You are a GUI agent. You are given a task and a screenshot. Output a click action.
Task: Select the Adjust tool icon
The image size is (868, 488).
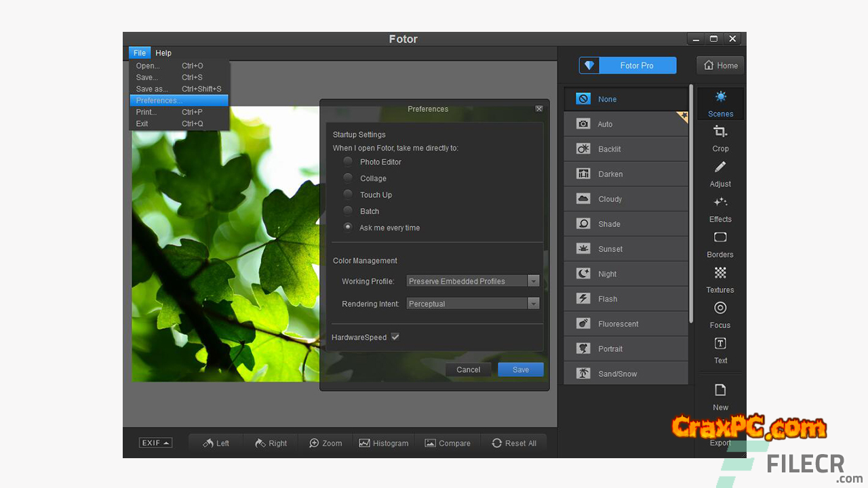[720, 172]
